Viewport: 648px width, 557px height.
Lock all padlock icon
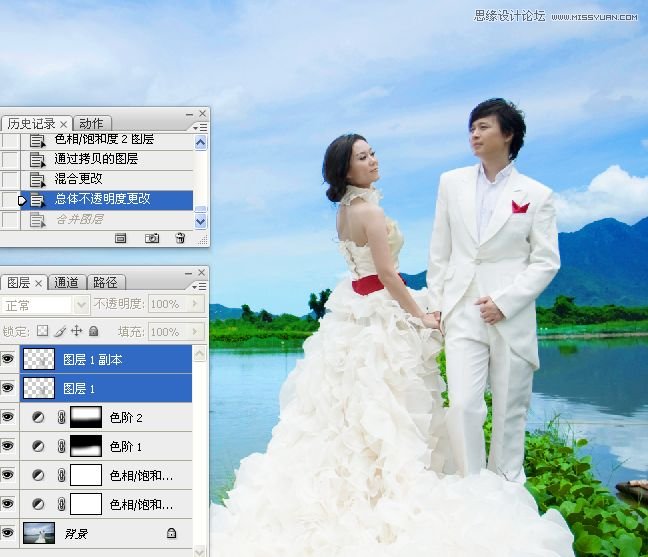tap(94, 331)
